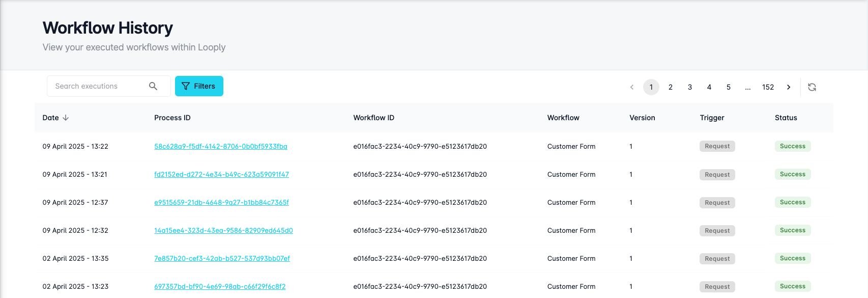
Task: Navigate to page 5
Action: [x=729, y=87]
